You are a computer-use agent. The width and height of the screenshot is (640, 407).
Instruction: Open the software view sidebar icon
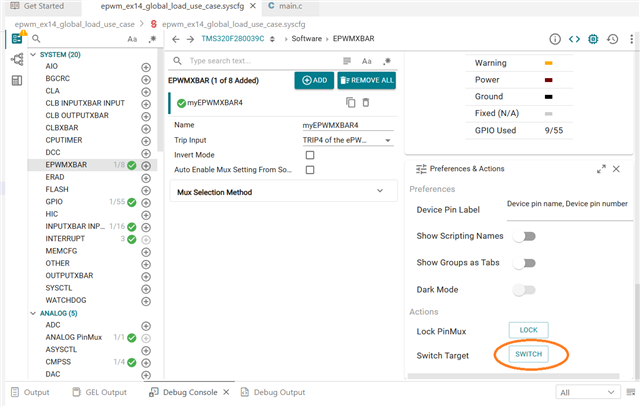tap(17, 39)
